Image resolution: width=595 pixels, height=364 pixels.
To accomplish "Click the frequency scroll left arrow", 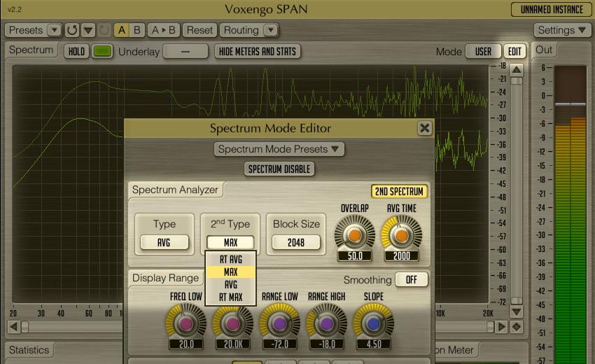I will [x=14, y=327].
